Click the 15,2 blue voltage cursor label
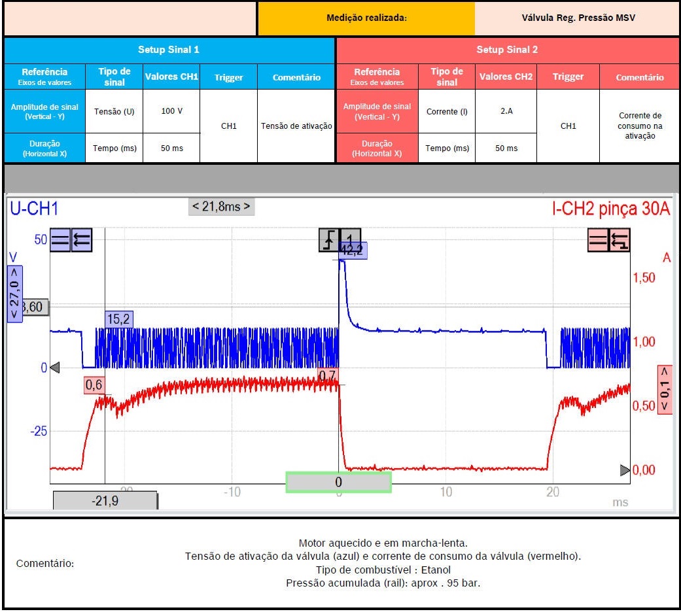The width and height of the screenshot is (681, 616). [x=119, y=319]
